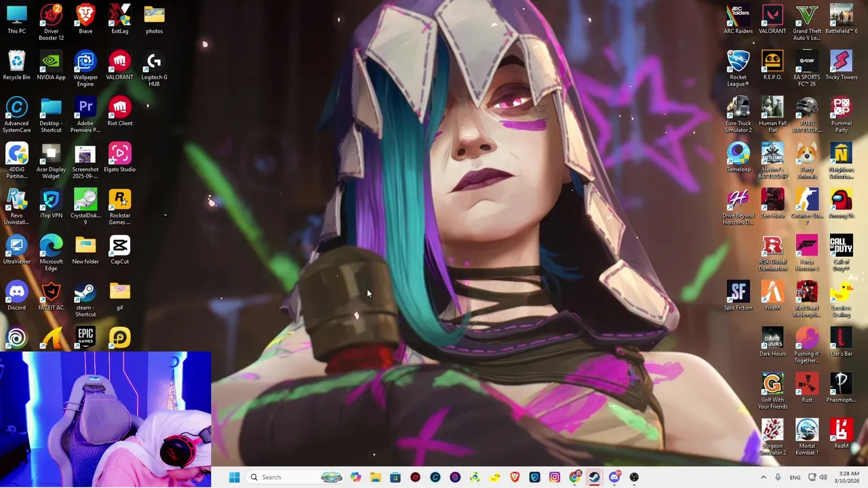Launch Wallpaper Engine
The width and height of the screenshot is (868, 488).
[x=85, y=68]
